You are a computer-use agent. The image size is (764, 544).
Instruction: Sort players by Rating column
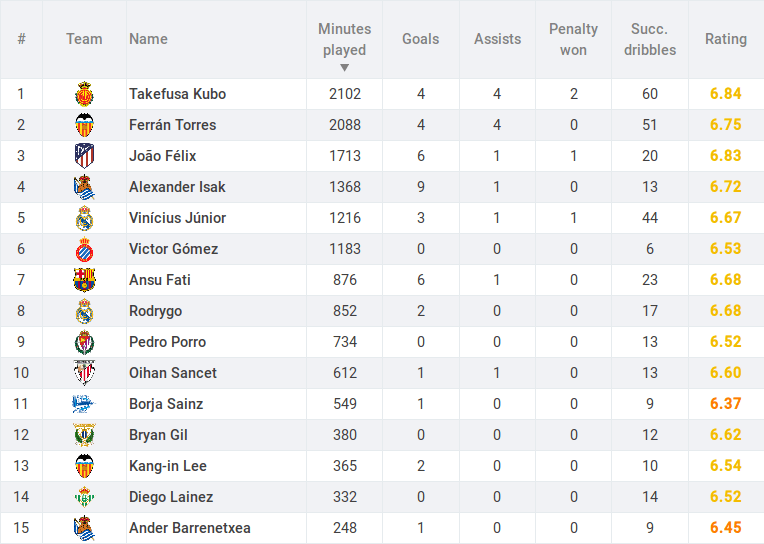tap(726, 39)
